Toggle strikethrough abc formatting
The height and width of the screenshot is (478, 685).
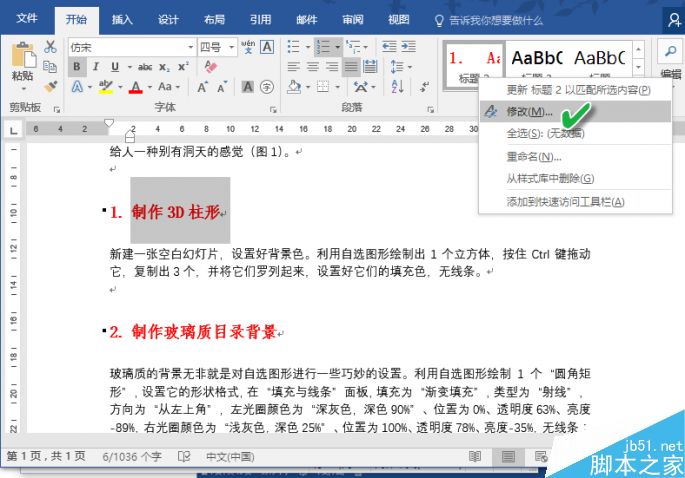pos(145,67)
